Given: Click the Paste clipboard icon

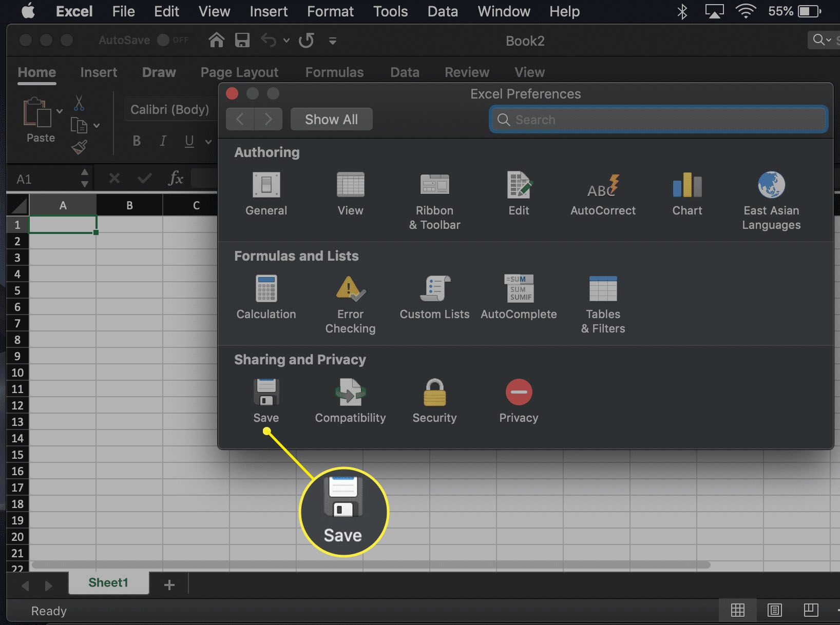Looking at the screenshot, I should point(37,112).
